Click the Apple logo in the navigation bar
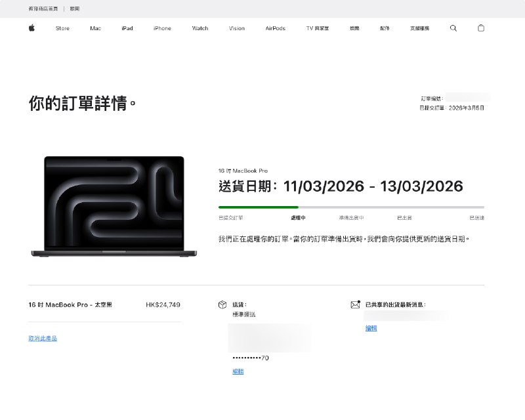525x420 pixels. coord(31,28)
